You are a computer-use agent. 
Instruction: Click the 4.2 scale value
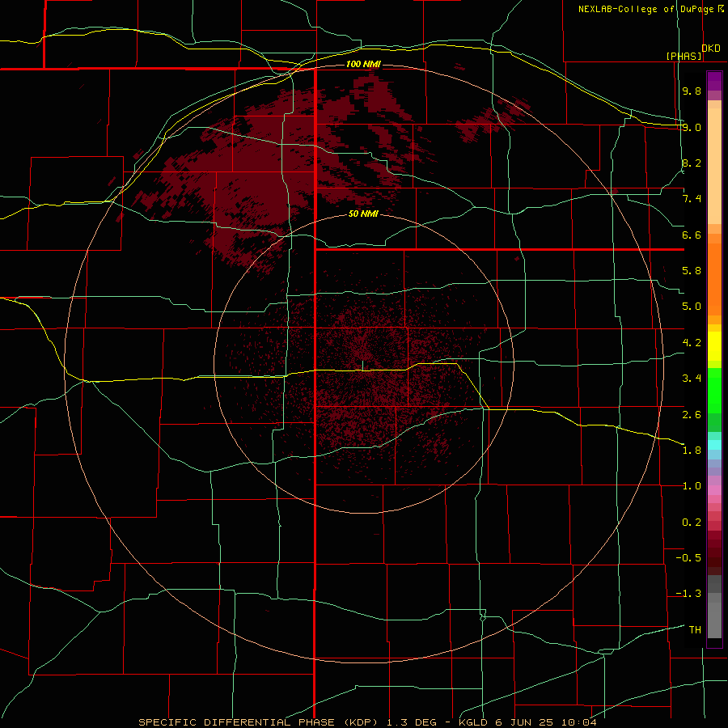[692, 343]
